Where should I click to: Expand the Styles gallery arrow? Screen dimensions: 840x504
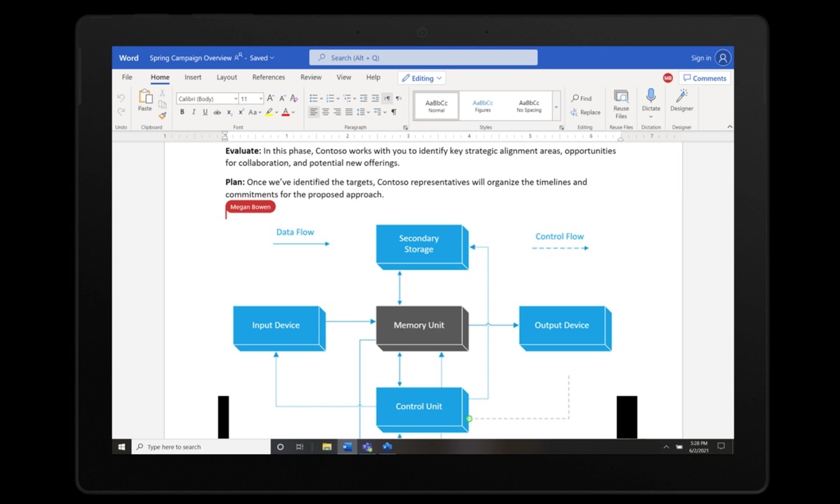556,107
